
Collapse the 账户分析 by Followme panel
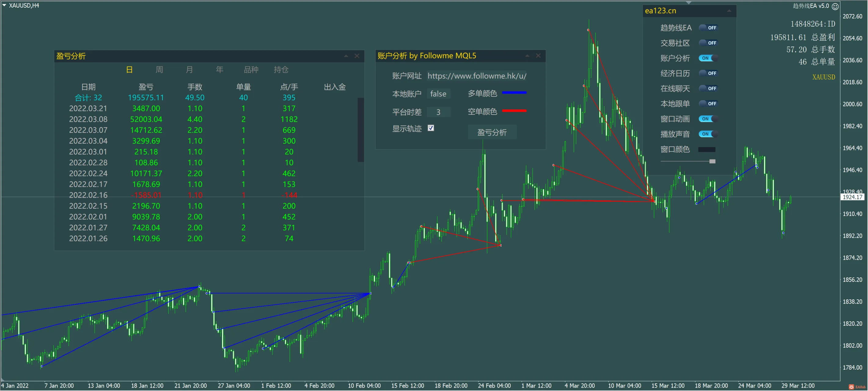tap(527, 56)
